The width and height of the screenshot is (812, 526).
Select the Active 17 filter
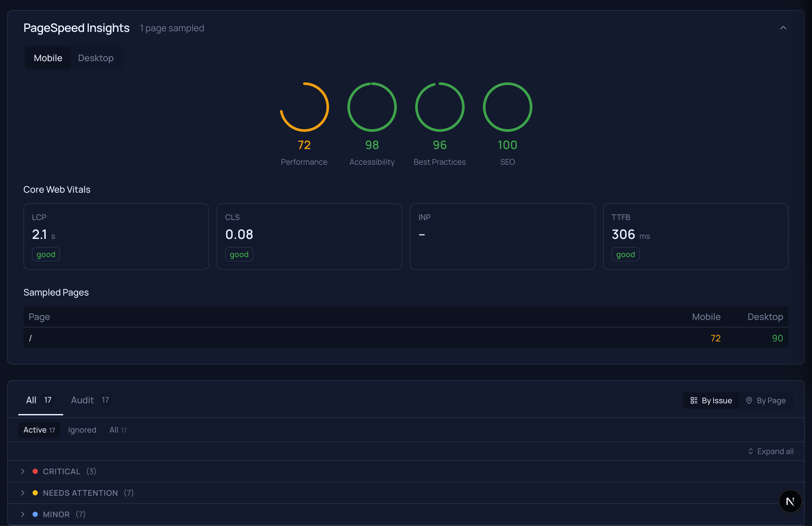point(39,430)
